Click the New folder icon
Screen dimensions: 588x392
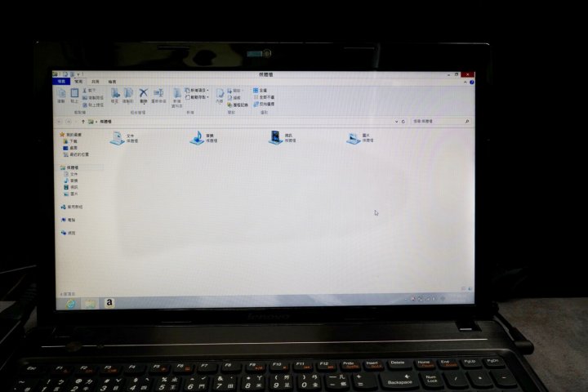click(177, 97)
